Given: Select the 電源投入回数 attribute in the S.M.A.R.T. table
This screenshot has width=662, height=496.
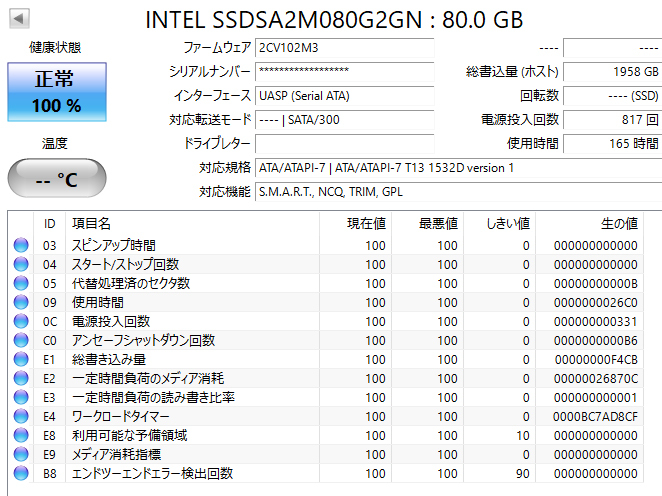Looking at the screenshot, I should (111, 321).
